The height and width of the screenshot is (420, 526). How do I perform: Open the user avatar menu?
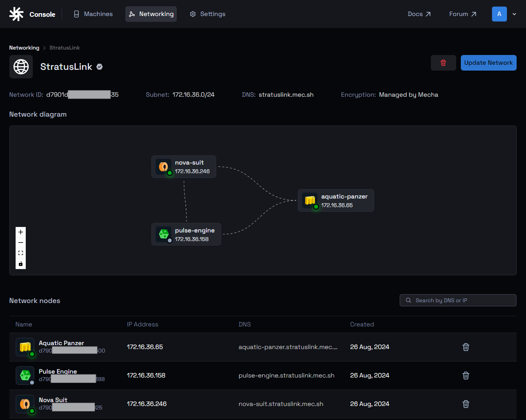pyautogui.click(x=499, y=14)
